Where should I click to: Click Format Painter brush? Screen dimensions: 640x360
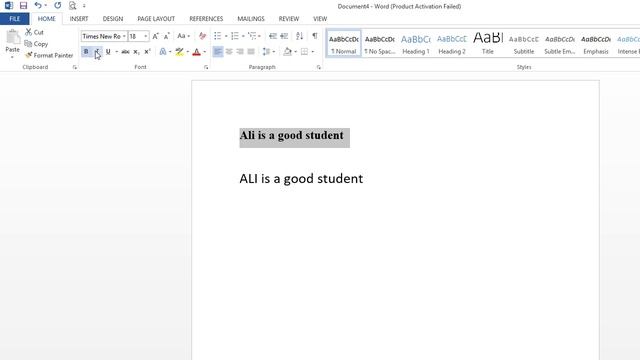[49, 55]
